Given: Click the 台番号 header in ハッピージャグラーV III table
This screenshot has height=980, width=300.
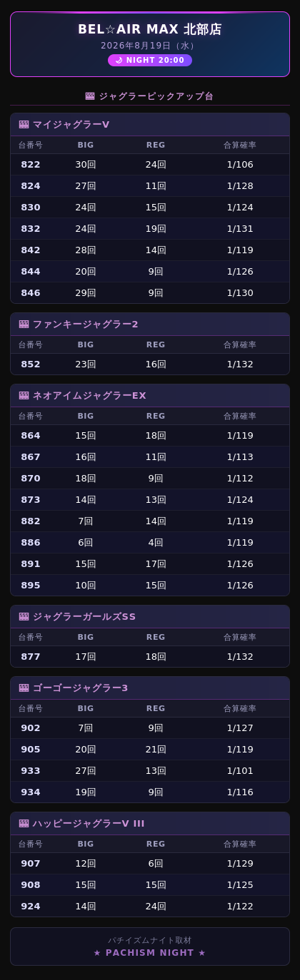Looking at the screenshot, I should 31,844.
